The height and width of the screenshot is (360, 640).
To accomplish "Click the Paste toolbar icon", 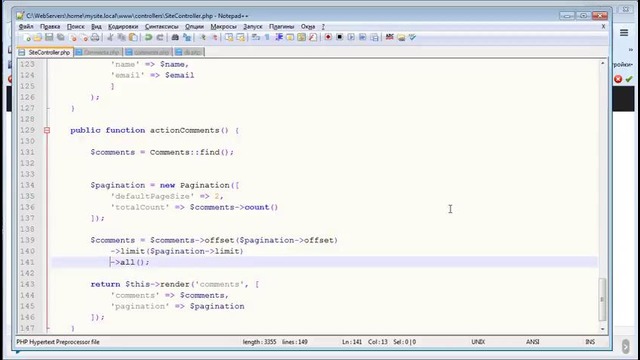I will coord(133,38).
